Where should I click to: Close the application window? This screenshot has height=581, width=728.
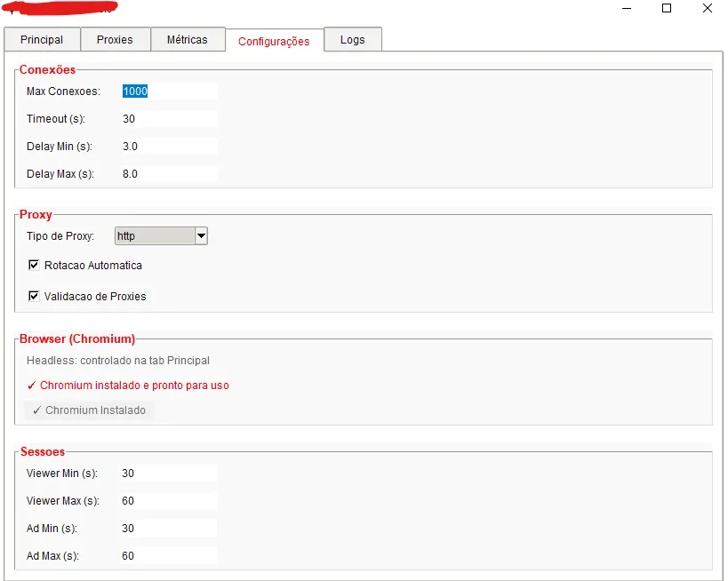[x=707, y=8]
